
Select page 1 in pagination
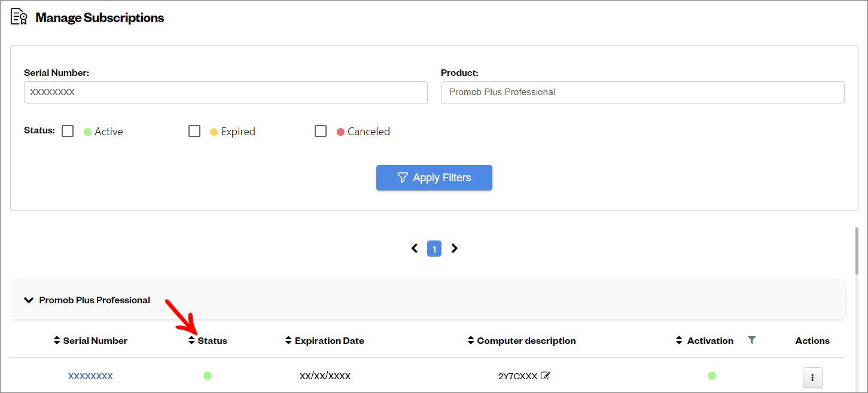pos(434,249)
